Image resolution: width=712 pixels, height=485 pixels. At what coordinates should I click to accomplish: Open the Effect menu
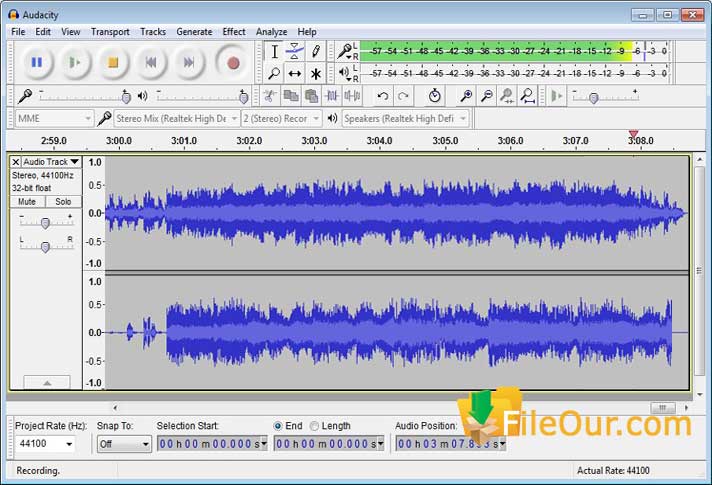(x=234, y=32)
